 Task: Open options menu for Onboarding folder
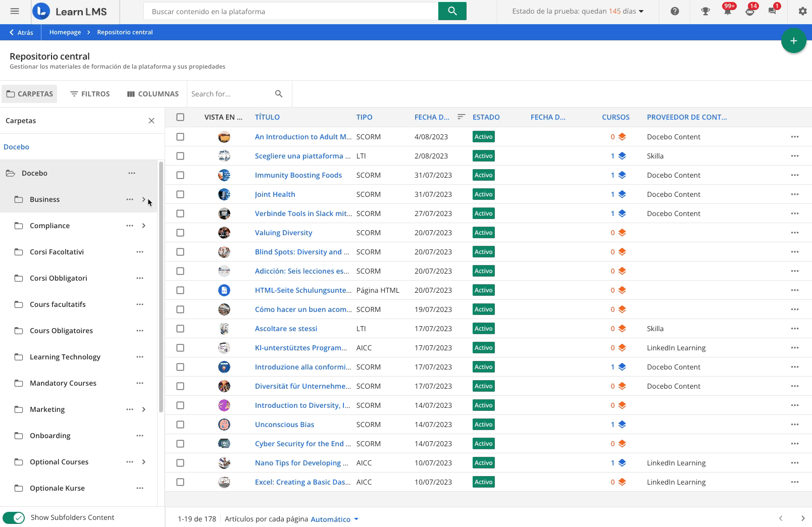click(140, 436)
